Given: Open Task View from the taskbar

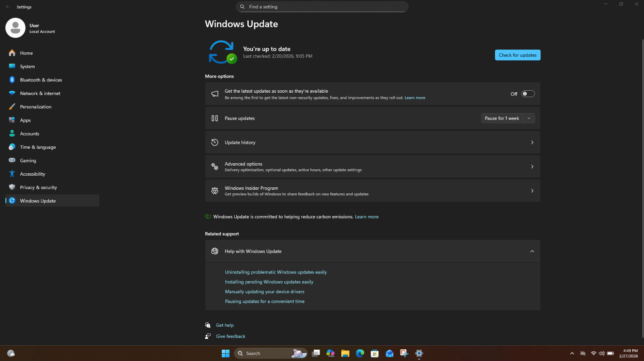Looking at the screenshot, I should [x=316, y=353].
